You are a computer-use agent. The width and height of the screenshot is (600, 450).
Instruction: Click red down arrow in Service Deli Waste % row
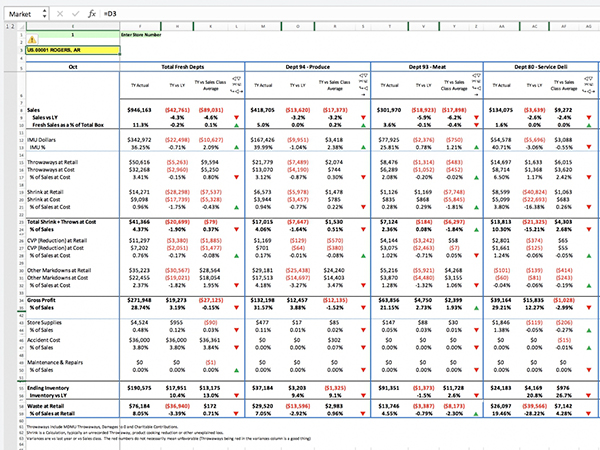tap(589, 414)
